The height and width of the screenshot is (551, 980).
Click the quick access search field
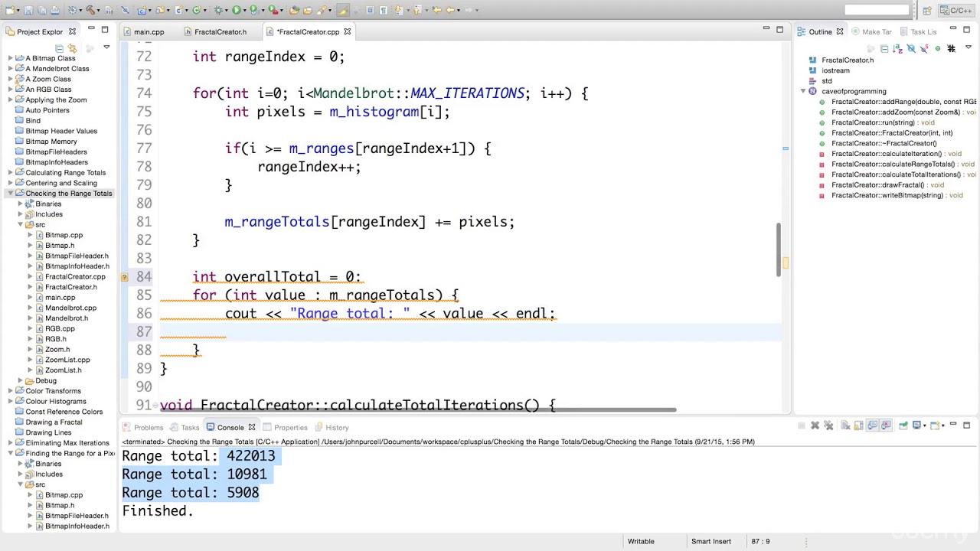pyautogui.click(x=877, y=10)
